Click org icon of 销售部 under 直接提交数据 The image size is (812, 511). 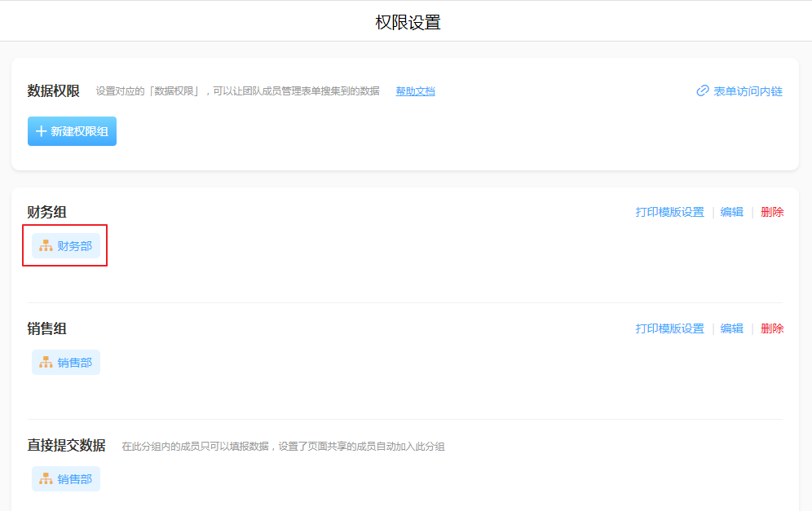[x=46, y=479]
